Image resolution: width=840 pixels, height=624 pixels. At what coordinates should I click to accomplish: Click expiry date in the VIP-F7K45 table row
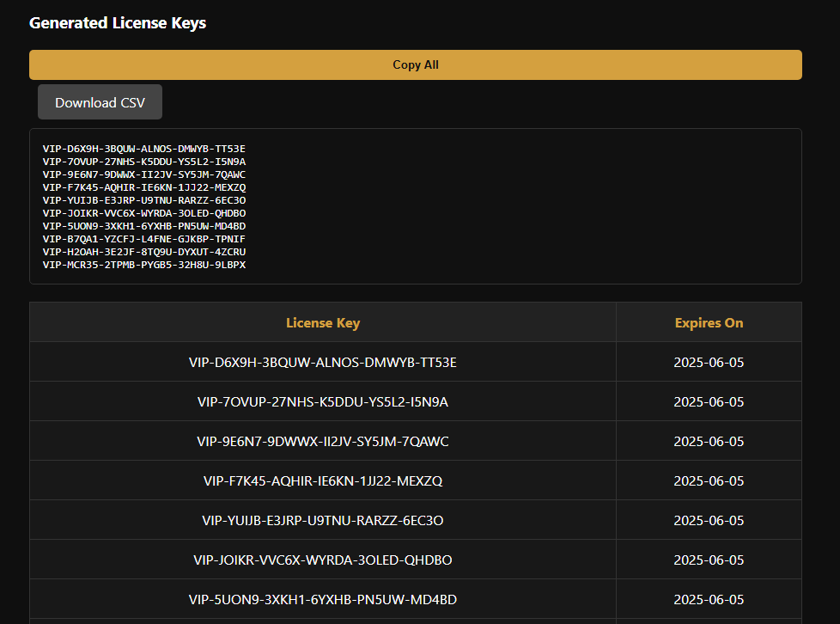[x=709, y=480]
